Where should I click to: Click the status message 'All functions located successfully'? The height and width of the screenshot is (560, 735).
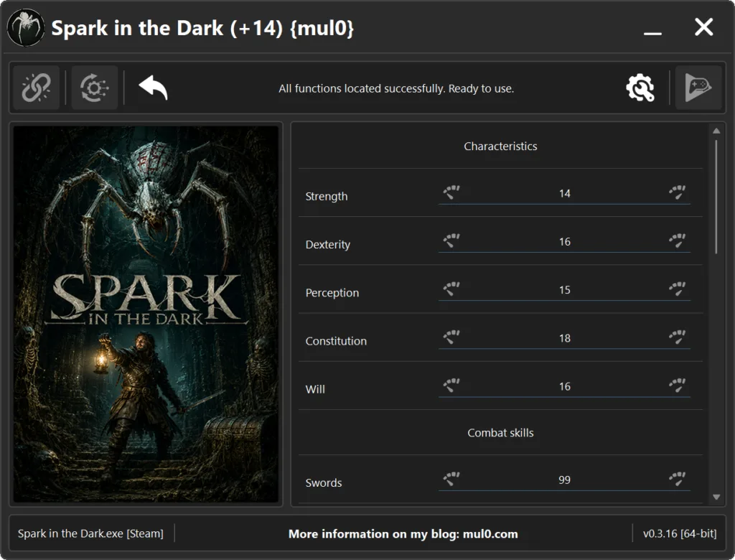[x=396, y=88]
